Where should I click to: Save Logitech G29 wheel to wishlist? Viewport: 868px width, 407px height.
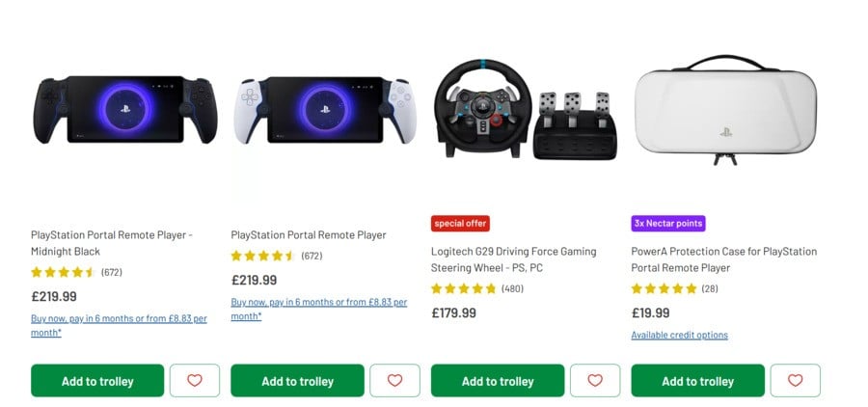[x=594, y=380]
